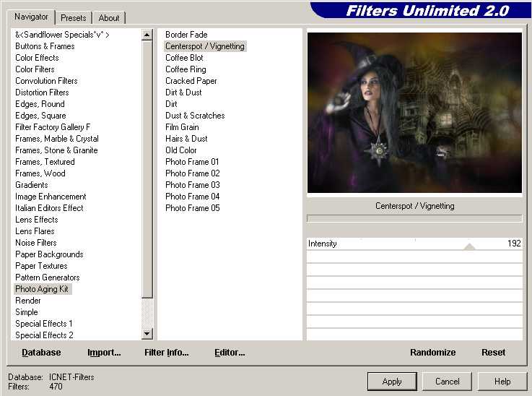Click the Cancel button

coord(447,382)
